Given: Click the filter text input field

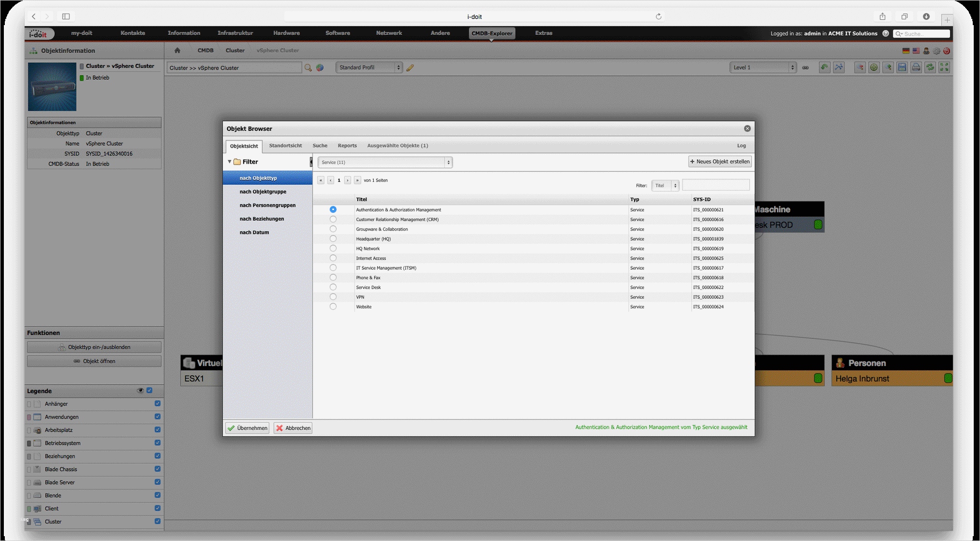Looking at the screenshot, I should [x=716, y=185].
